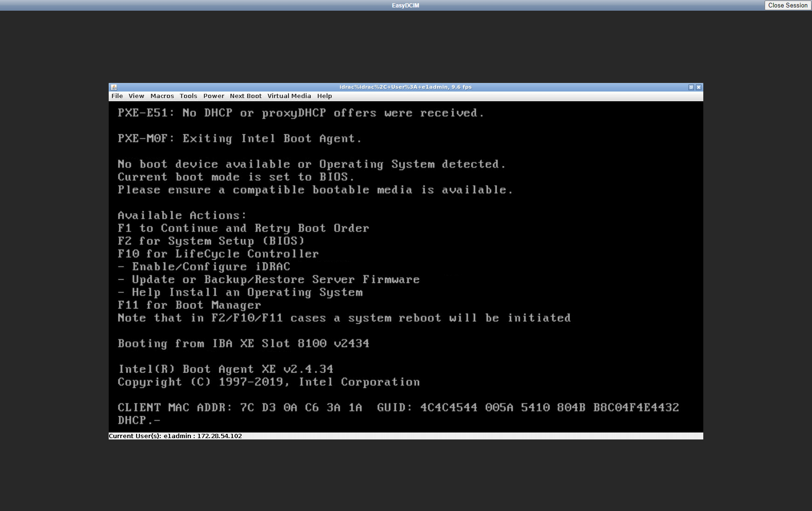Open the View menu

(136, 96)
